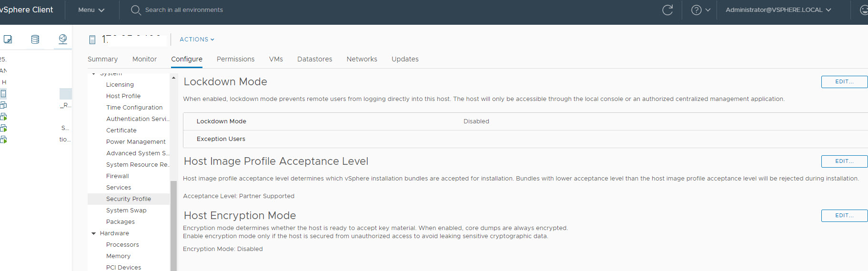Click the refresh icon in top bar
868x271 pixels.
667,10
